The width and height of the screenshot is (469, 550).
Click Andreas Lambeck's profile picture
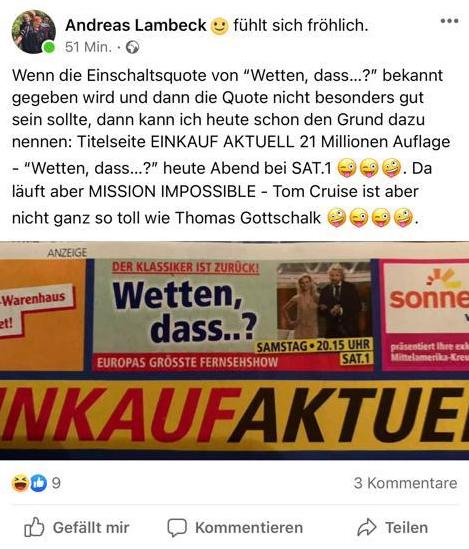[34, 32]
